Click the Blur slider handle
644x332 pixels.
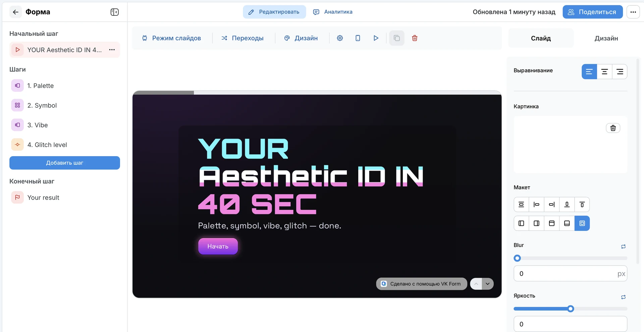[x=517, y=258]
